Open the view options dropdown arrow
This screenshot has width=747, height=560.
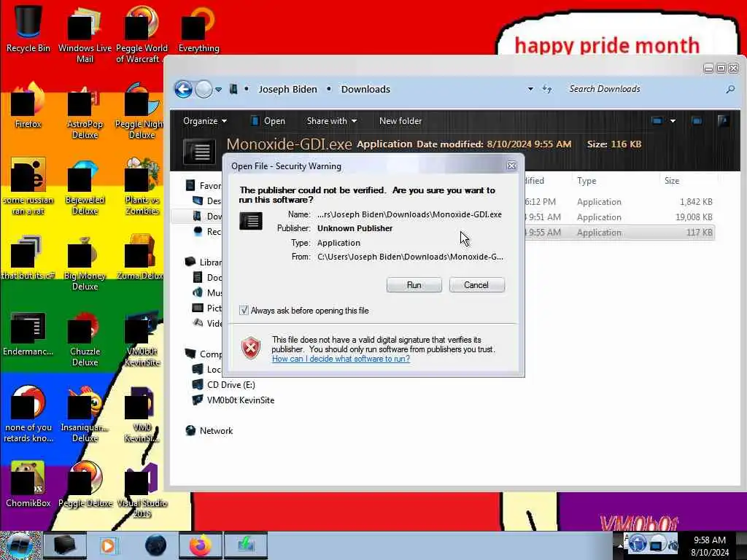coord(673,121)
